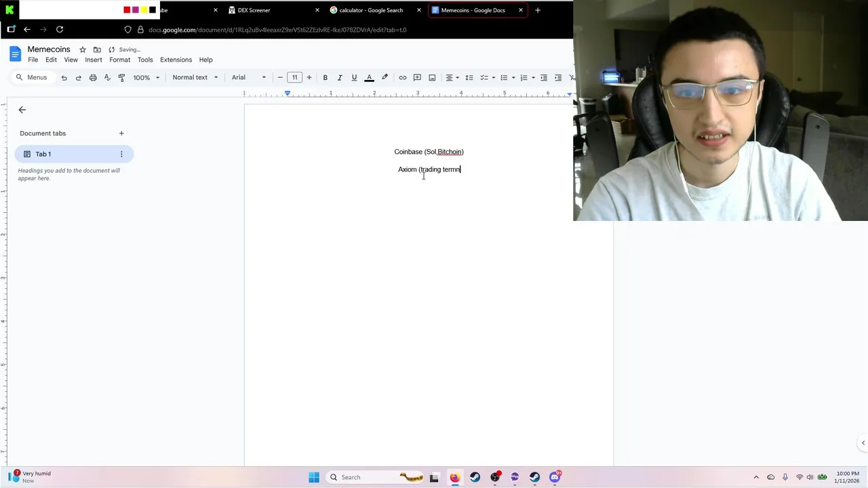Run spelling and grammar check icon
The width and height of the screenshot is (868, 488).
(x=107, y=77)
